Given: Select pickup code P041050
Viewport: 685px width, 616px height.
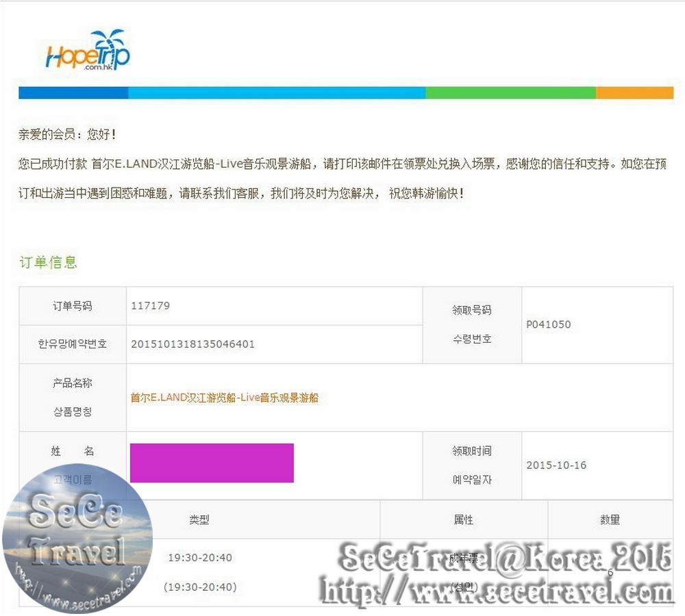Looking at the screenshot, I should [548, 324].
